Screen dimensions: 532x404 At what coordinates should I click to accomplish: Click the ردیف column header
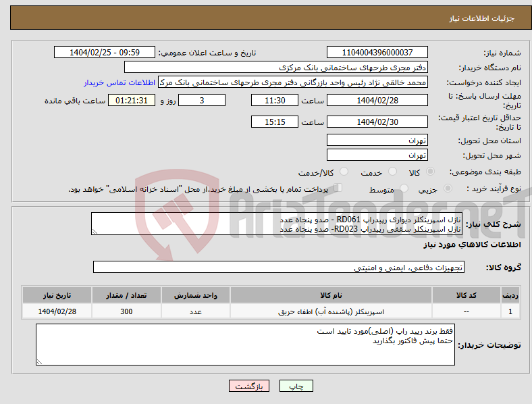(x=510, y=295)
